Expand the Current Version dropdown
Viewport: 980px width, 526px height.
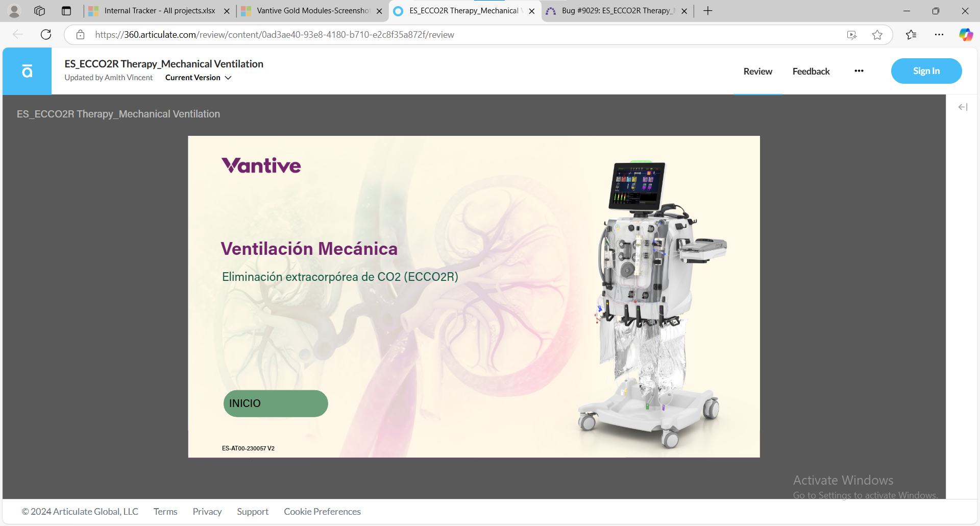tap(198, 78)
